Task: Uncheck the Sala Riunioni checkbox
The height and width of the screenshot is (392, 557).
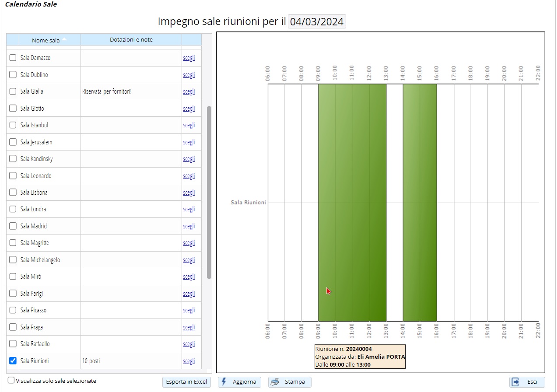Action: pos(13,360)
